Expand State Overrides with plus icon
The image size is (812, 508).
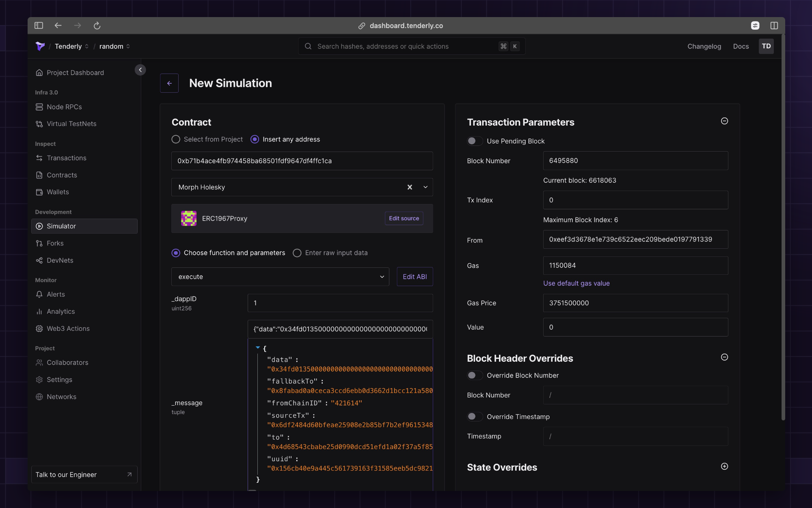point(724,467)
